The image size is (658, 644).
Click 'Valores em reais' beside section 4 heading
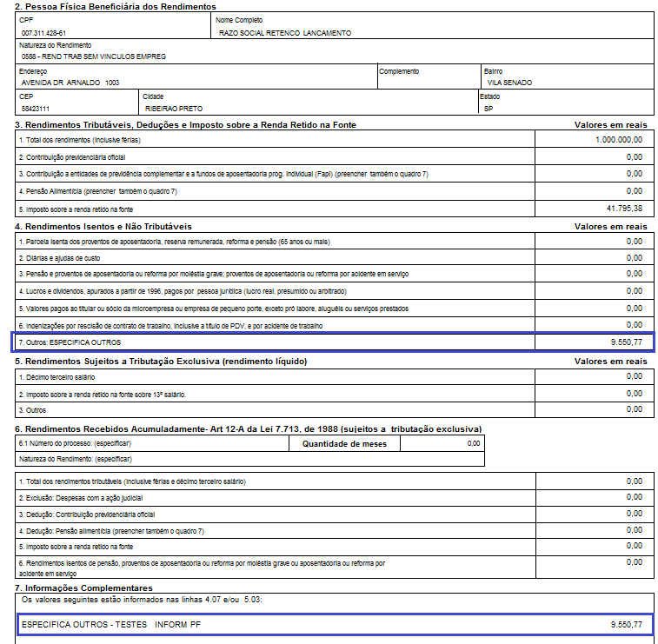click(x=610, y=227)
